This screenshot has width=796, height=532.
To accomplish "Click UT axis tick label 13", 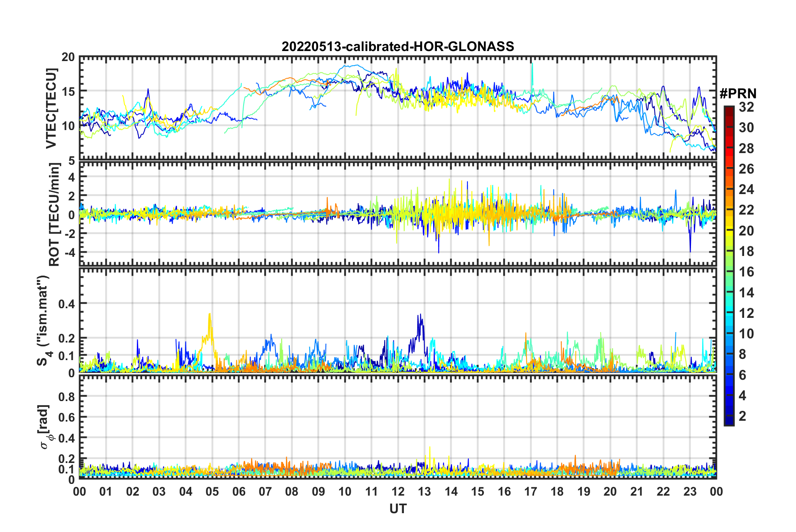I will [424, 491].
